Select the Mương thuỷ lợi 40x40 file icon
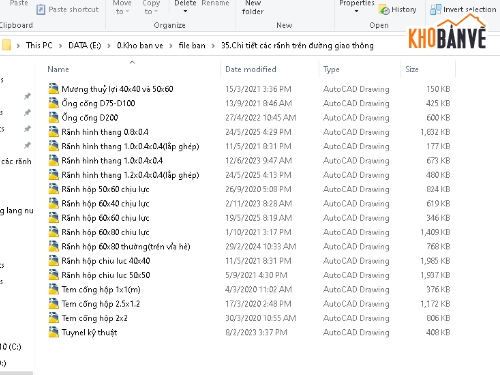Screen dimensions: 500x375 (53, 89)
